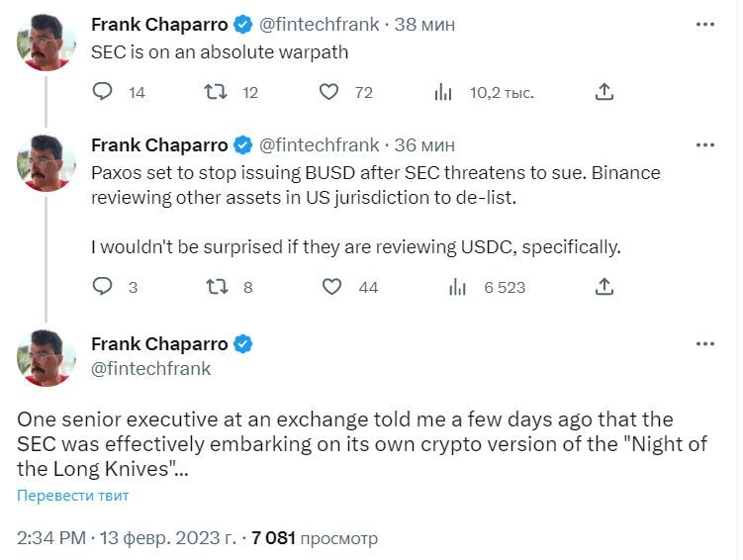Reply to the "SEC is on an absolute warpath" tweet
743x560 pixels.
point(103,92)
